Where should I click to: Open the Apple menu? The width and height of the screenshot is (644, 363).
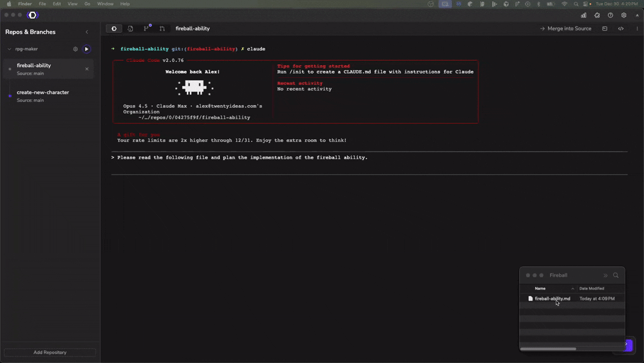[9, 4]
